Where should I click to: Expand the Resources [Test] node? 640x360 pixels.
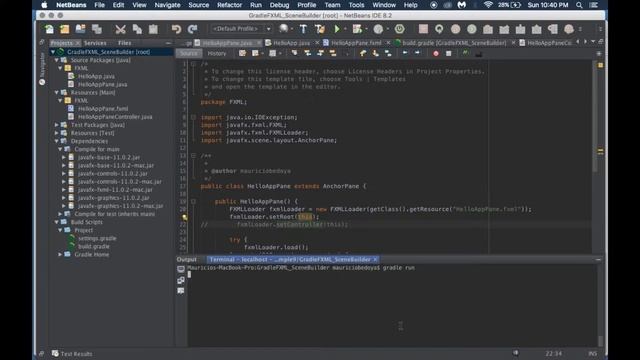pyautogui.click(x=57, y=133)
